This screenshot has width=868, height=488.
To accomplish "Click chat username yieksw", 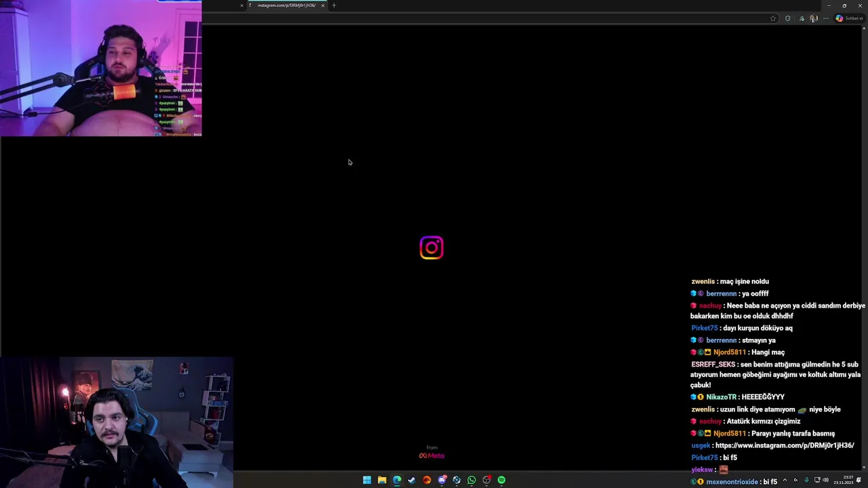I will click(702, 470).
